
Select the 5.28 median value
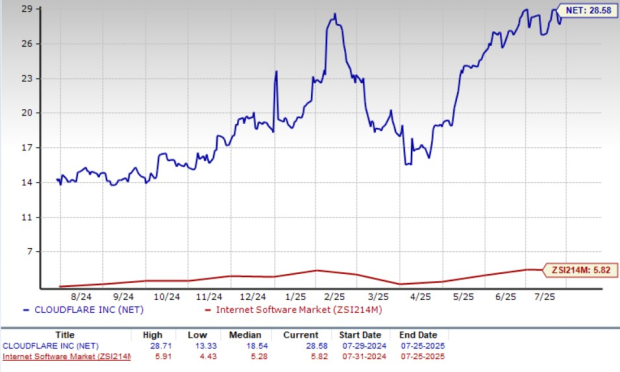pos(259,357)
